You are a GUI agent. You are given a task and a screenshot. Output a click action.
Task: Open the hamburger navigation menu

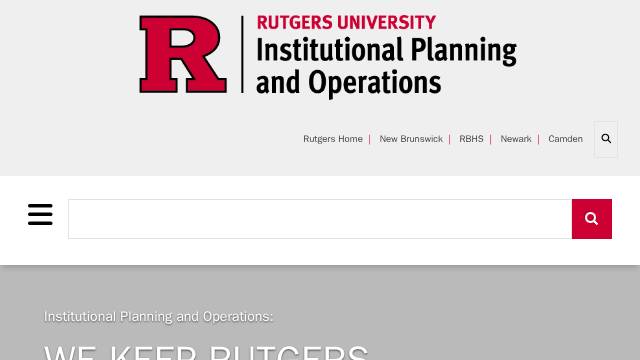40,214
